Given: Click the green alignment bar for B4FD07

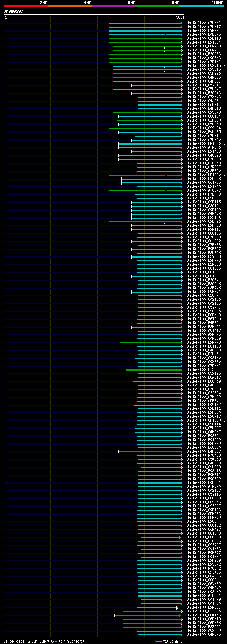Looking at the screenshot, I should (151, 452).
